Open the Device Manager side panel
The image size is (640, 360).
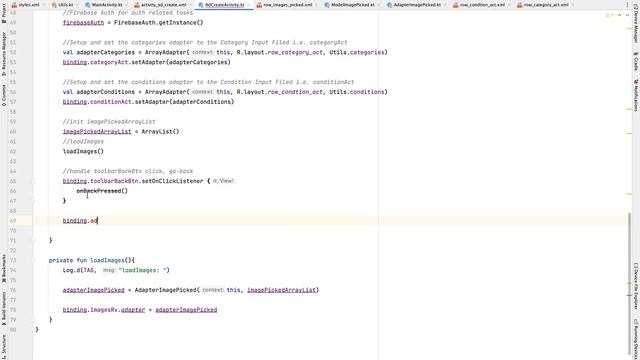pyautogui.click(x=636, y=24)
